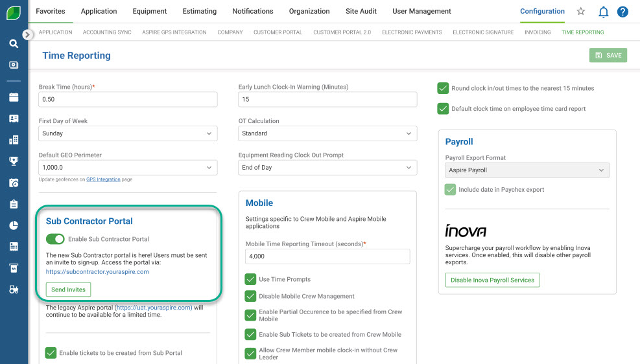Open the GPS Integration page link

coord(103,179)
